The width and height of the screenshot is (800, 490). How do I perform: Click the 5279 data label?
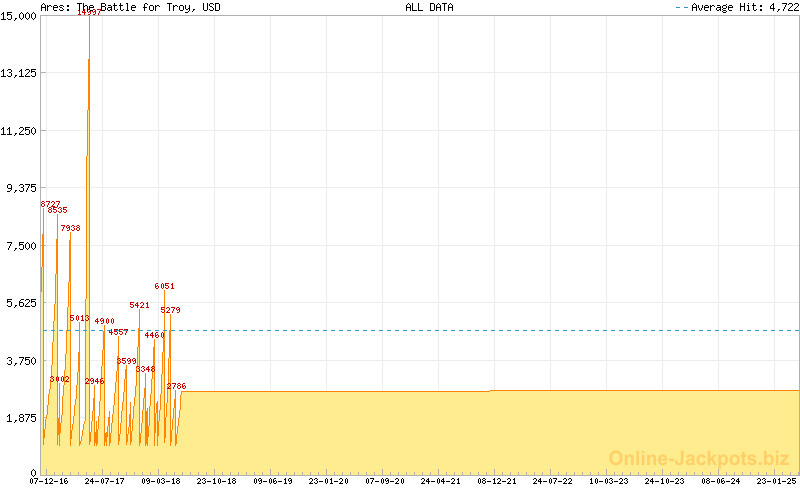click(171, 310)
